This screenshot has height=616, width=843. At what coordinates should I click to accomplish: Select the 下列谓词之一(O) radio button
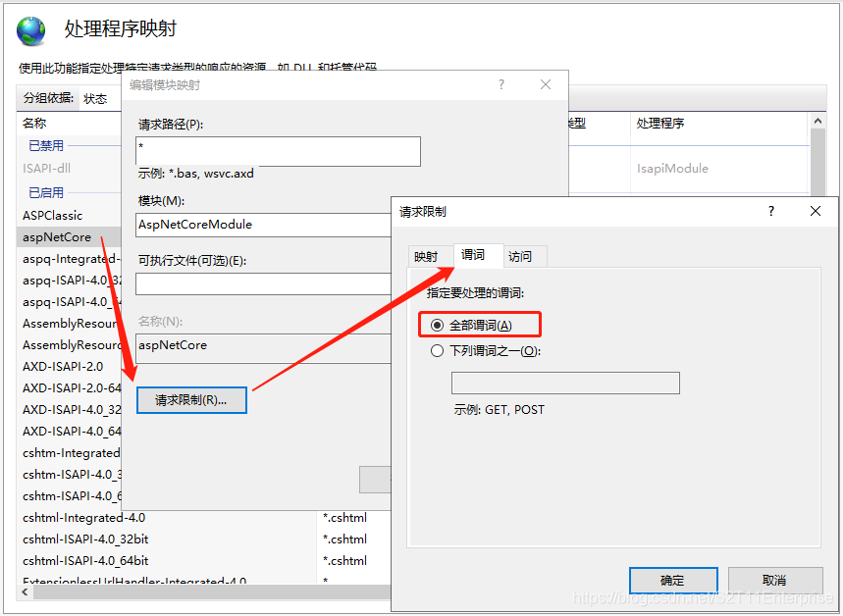437,350
